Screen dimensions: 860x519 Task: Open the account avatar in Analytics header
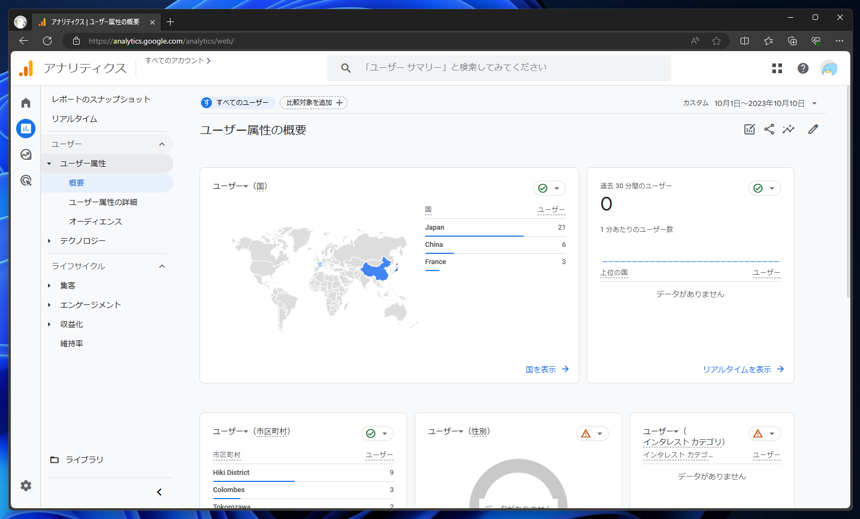coord(829,68)
